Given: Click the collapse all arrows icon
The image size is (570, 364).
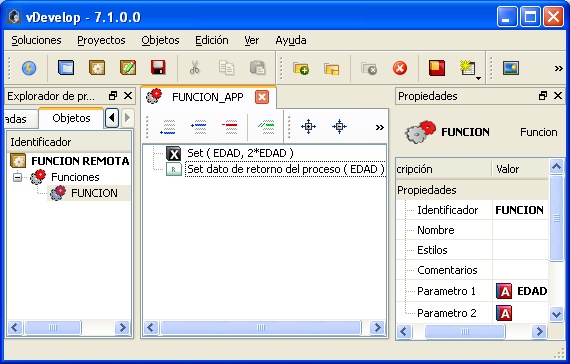Looking at the screenshot, I should (339, 127).
